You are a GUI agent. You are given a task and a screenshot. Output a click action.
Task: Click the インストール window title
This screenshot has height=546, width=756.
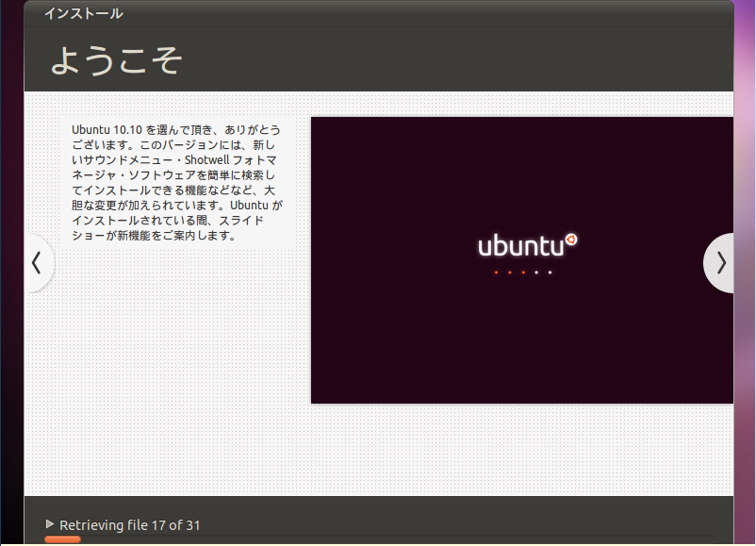tap(83, 13)
